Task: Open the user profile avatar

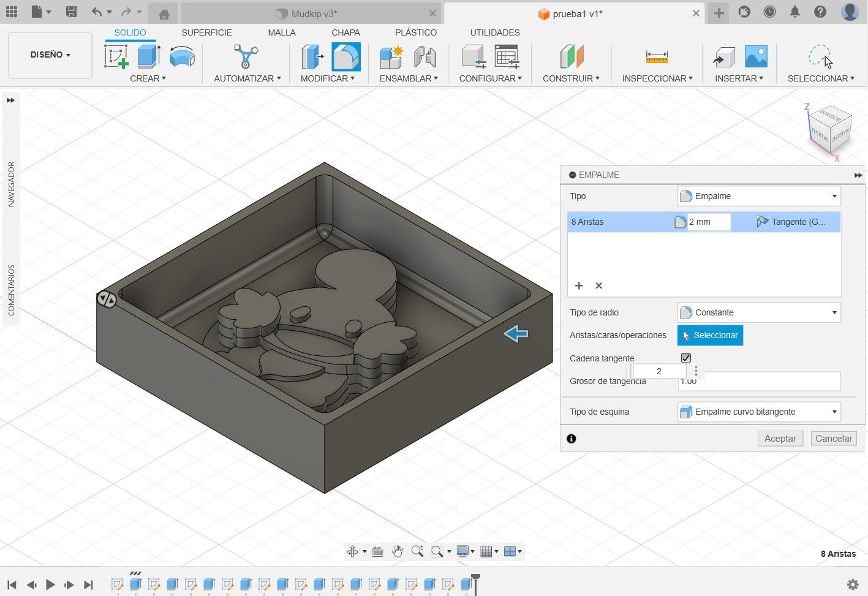Action: [850, 11]
